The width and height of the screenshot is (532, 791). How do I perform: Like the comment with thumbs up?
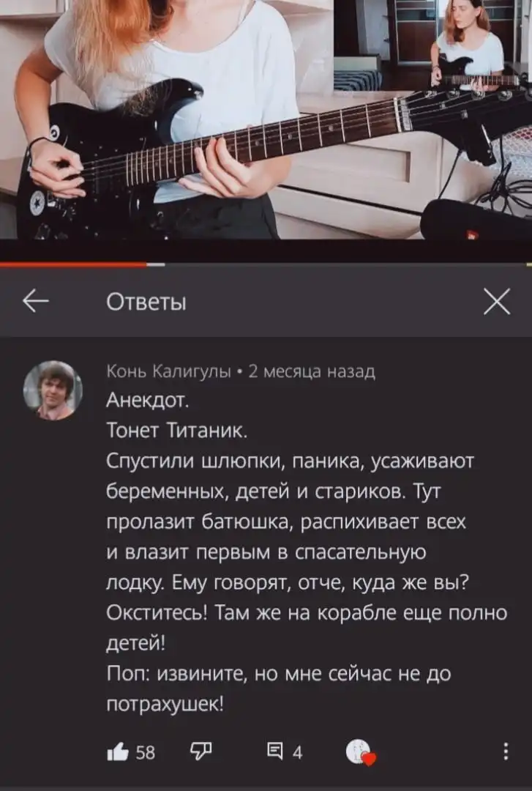[x=118, y=753]
